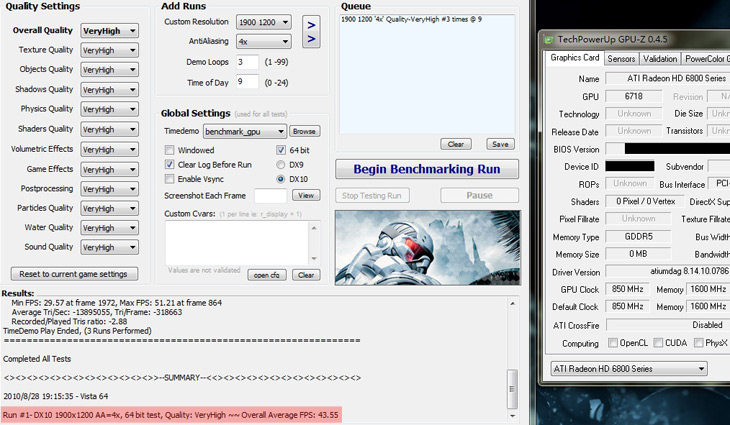Viewport: 730px width, 425px height.
Task: Open the Volumetric Effects dropdown
Action: coord(109,149)
